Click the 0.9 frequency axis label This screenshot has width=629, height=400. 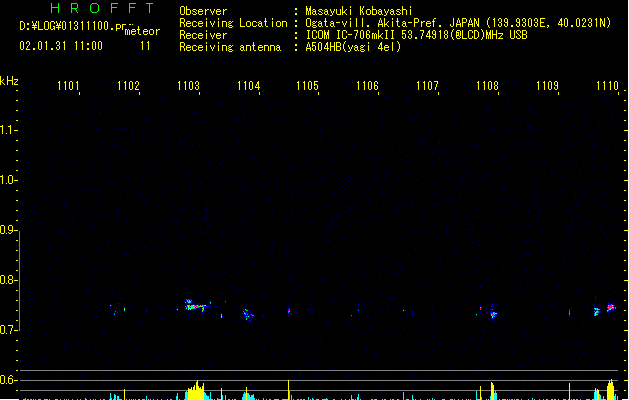pos(8,230)
